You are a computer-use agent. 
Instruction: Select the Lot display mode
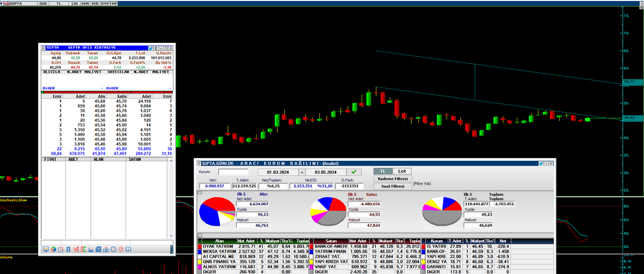402,172
